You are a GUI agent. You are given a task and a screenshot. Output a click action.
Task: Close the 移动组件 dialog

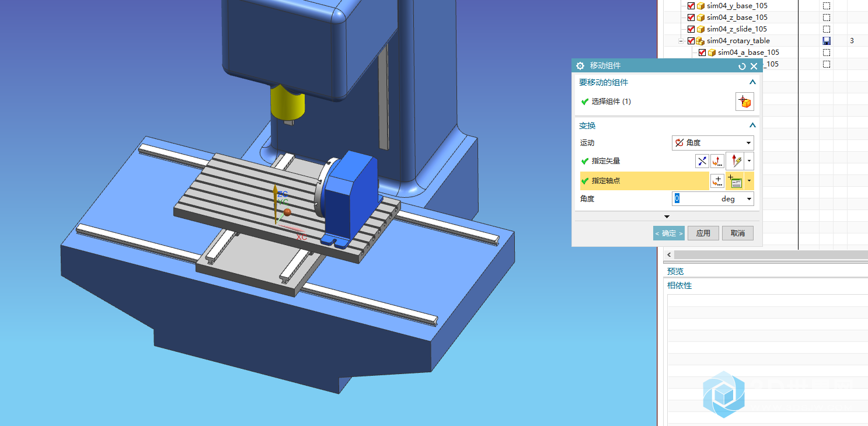point(754,66)
